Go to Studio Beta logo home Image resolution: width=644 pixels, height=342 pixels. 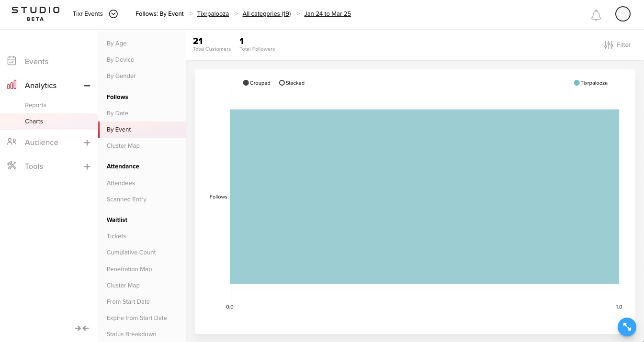point(35,13)
